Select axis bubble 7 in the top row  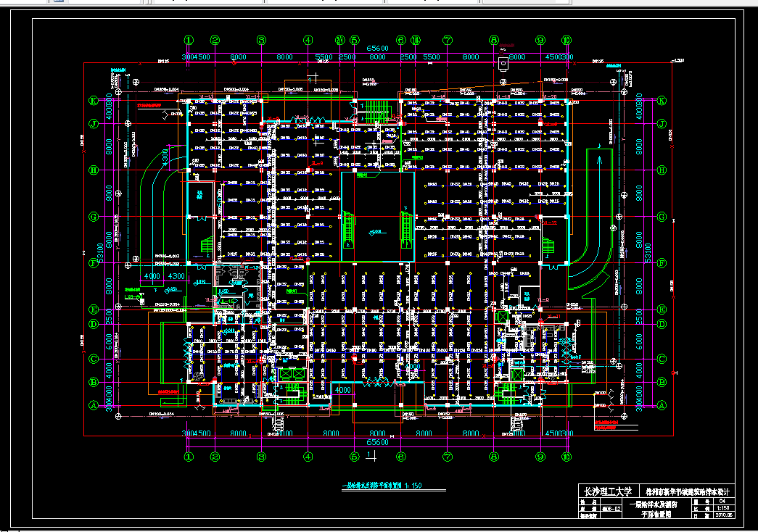pyautogui.click(x=448, y=40)
